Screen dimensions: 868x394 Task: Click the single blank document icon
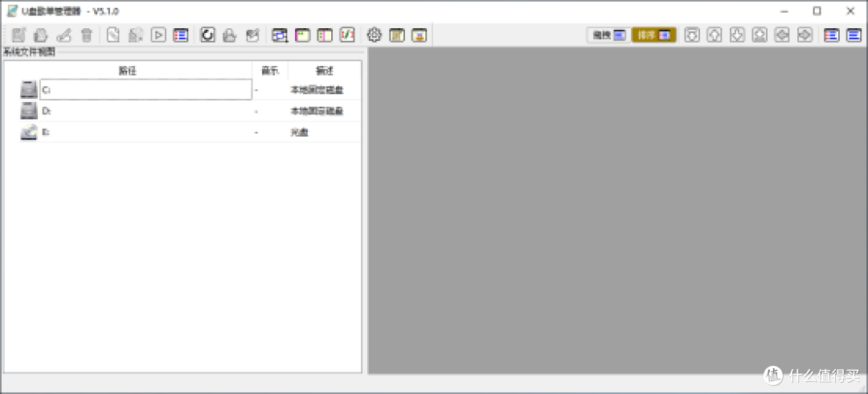coord(113,35)
